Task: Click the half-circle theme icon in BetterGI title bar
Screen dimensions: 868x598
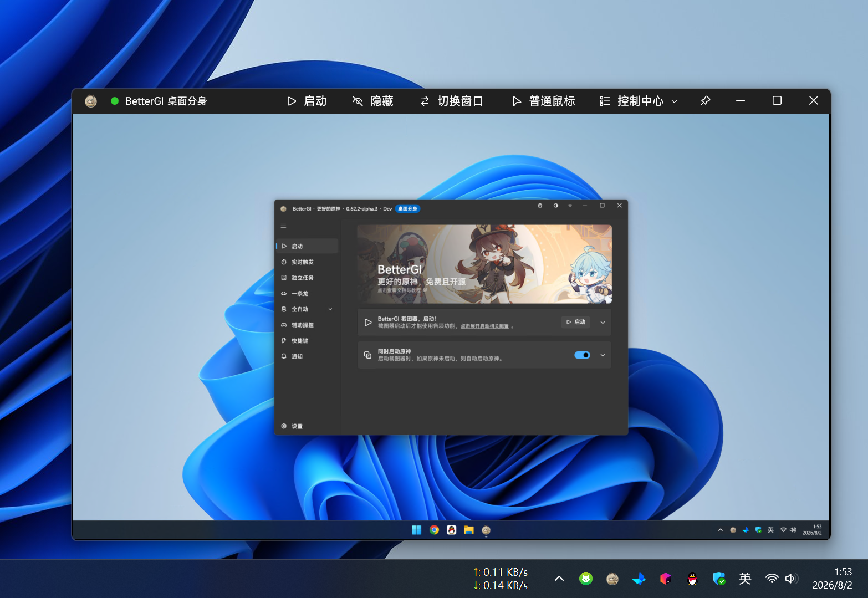Action: click(555, 206)
